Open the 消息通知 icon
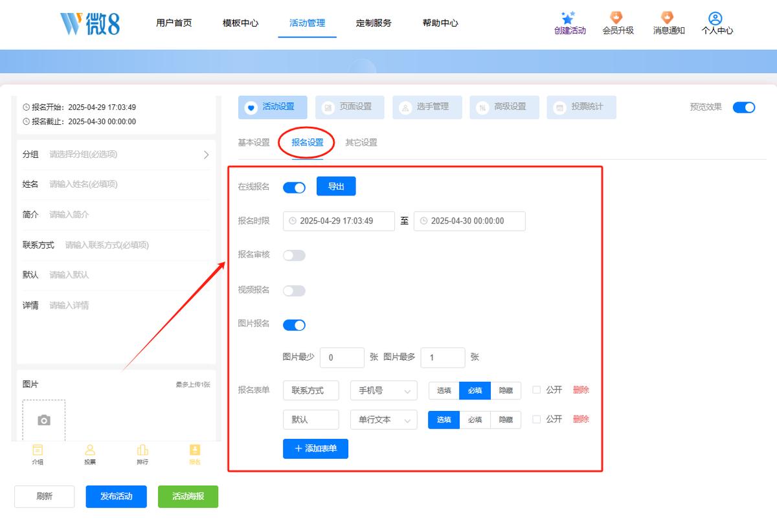 [x=668, y=17]
